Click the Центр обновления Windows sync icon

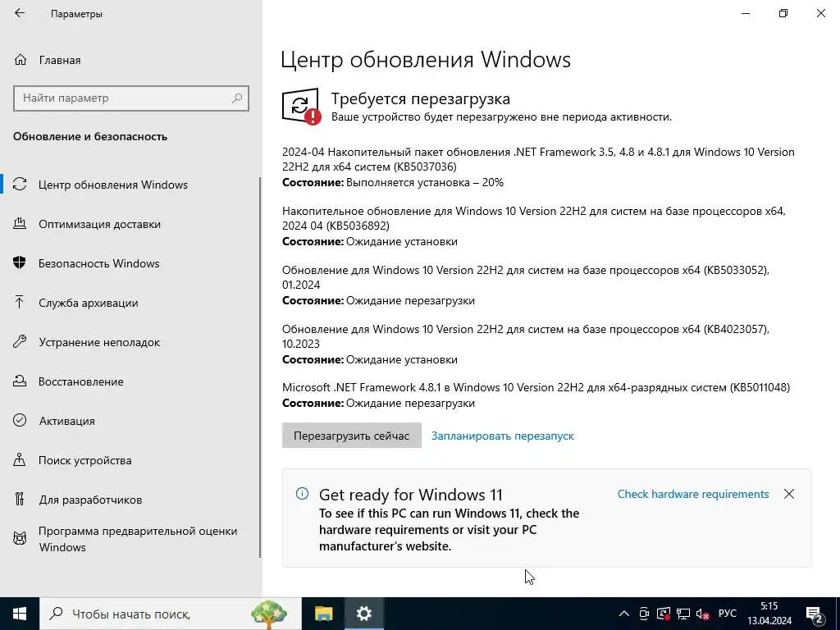[x=20, y=185]
